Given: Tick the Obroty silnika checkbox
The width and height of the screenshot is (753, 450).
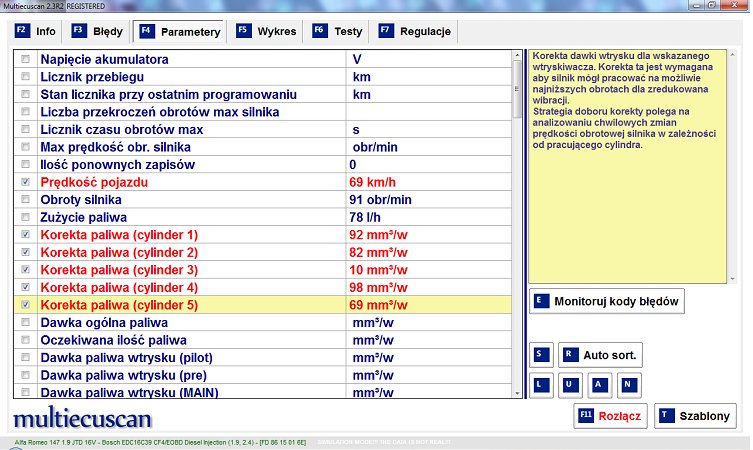Looking at the screenshot, I should pos(26,200).
